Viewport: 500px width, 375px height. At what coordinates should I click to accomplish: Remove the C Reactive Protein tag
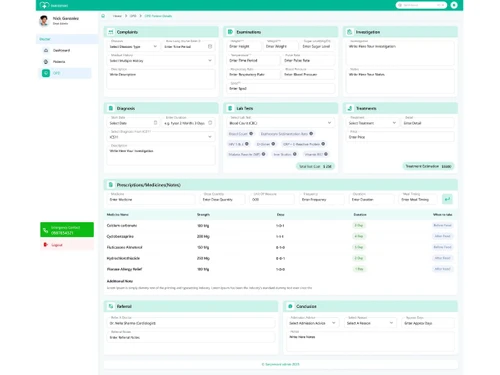click(x=323, y=144)
